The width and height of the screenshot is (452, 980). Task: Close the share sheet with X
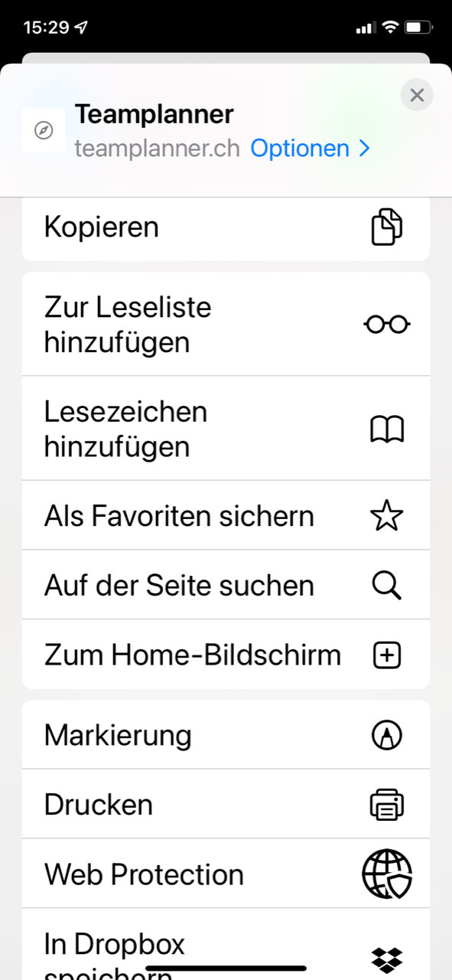point(417,95)
